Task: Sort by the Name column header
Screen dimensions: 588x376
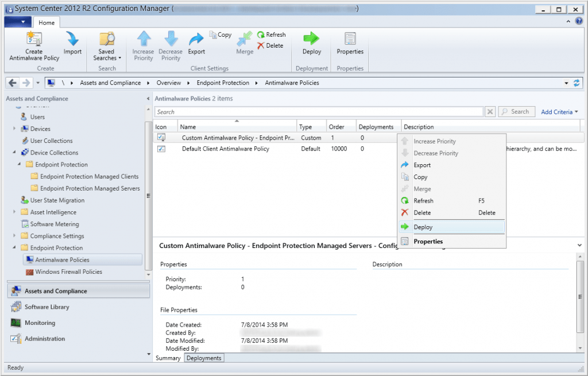Action: (237, 127)
